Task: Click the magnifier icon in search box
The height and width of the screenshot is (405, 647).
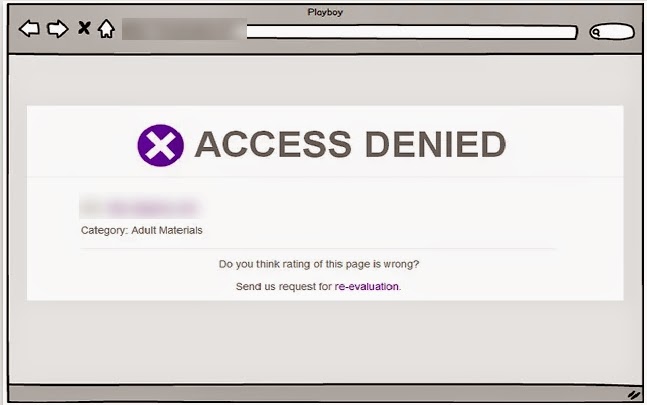Action: (596, 32)
